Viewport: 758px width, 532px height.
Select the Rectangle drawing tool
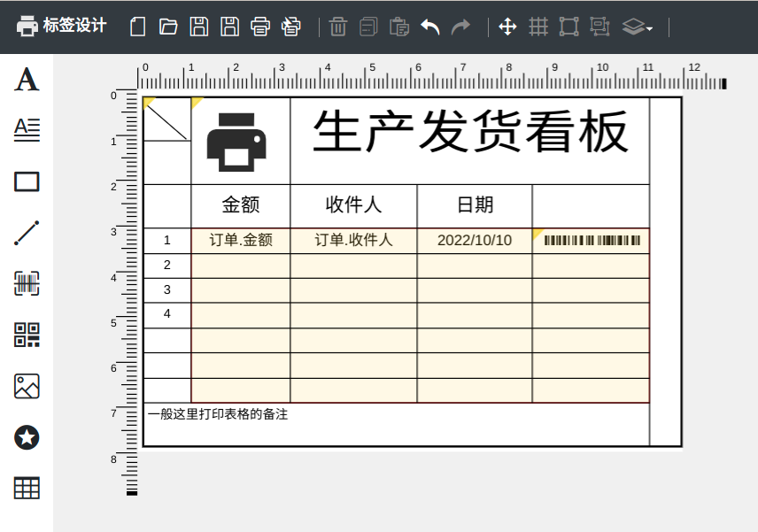(x=26, y=181)
